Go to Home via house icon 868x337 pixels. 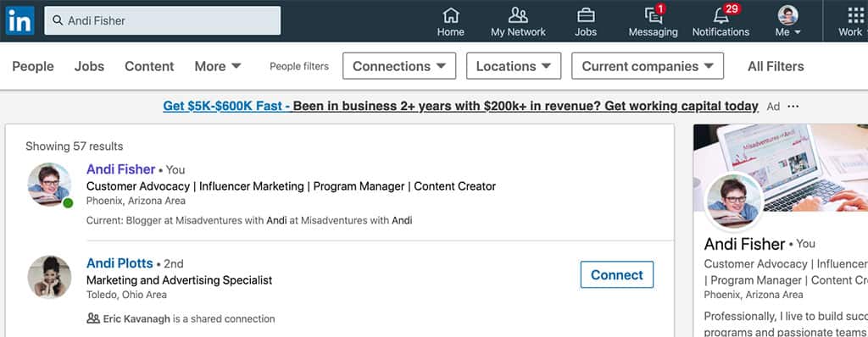click(451, 15)
